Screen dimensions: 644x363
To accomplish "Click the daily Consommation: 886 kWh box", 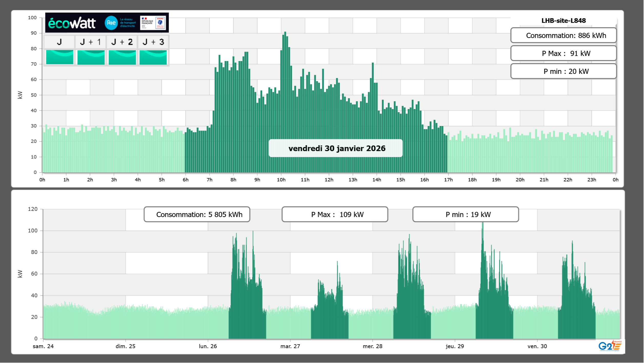I will [563, 35].
